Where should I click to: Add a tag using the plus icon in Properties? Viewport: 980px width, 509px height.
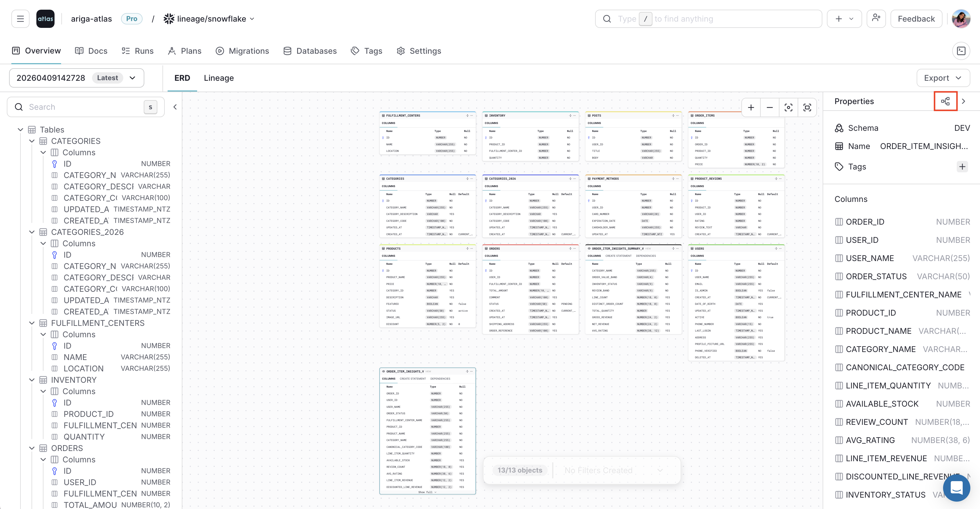962,166
